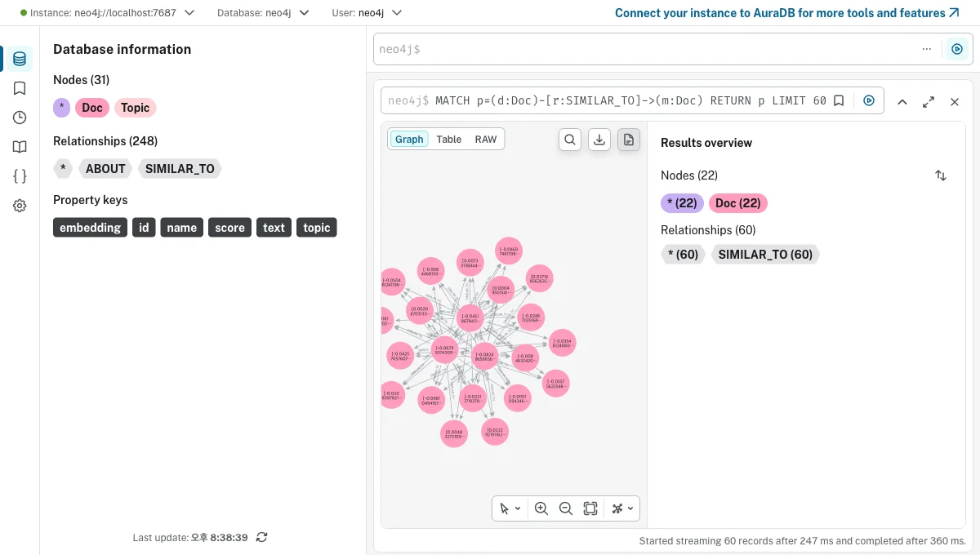Open the Connect to AuraDB link
The height and width of the screenshot is (555, 980).
(x=786, y=13)
